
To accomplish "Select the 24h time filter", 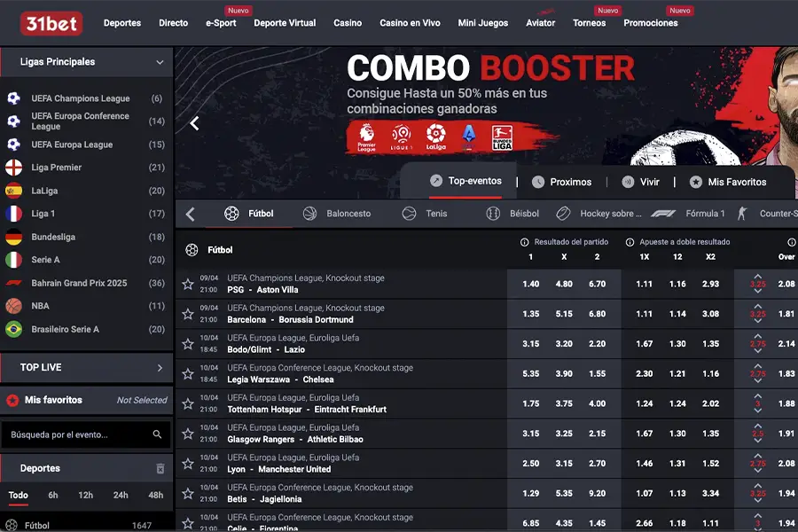I will (121, 495).
